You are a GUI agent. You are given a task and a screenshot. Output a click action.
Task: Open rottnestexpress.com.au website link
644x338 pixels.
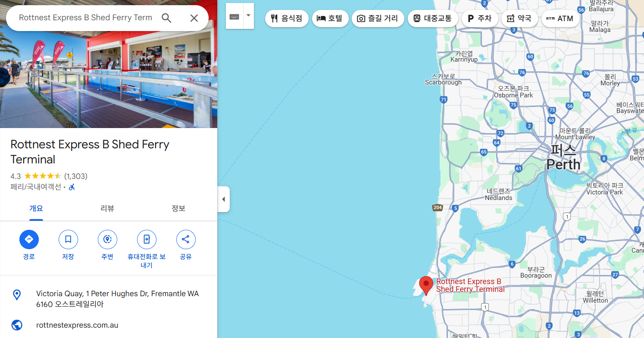77,325
